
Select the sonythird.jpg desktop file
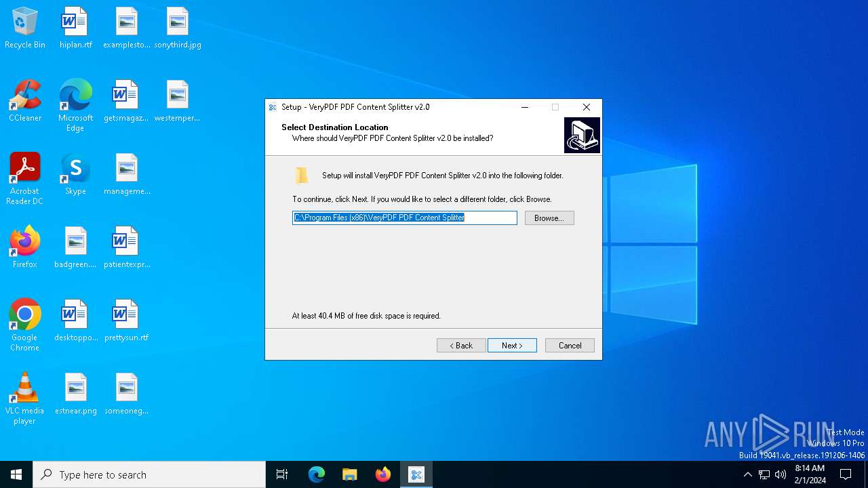[178, 28]
